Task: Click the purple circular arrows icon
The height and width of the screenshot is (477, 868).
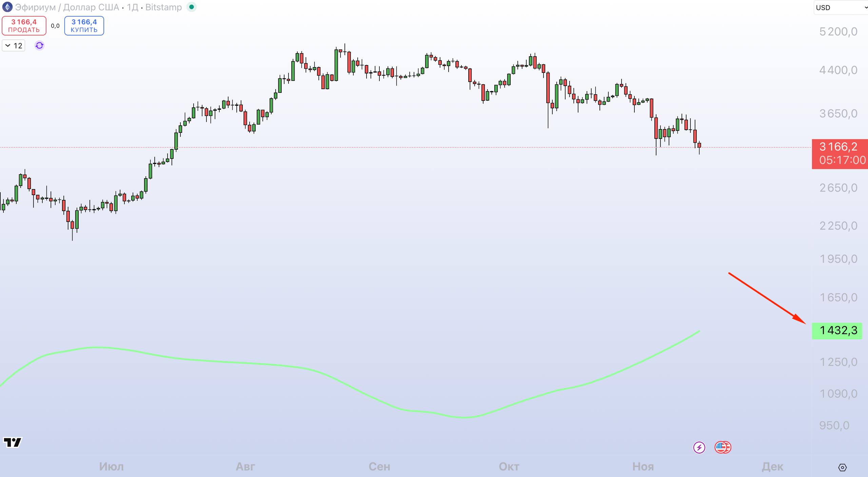Action: tap(39, 45)
